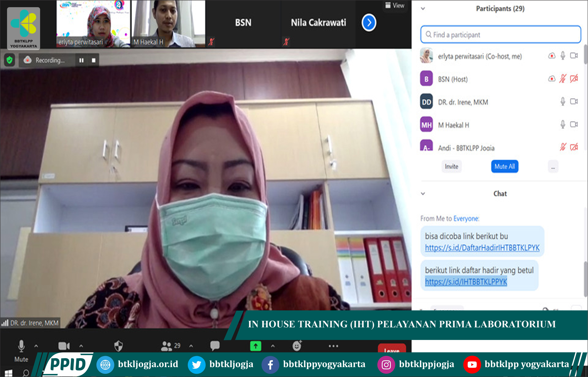
Task: Toggle BSN host muted microphone icon
Action: coord(563,79)
